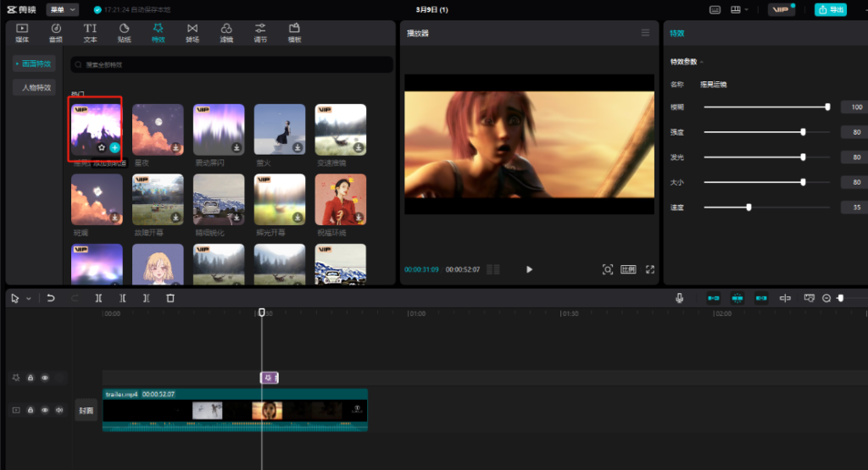Viewport: 868px width, 470px height.
Task: Download the 辉光开幕 effect
Action: click(298, 218)
